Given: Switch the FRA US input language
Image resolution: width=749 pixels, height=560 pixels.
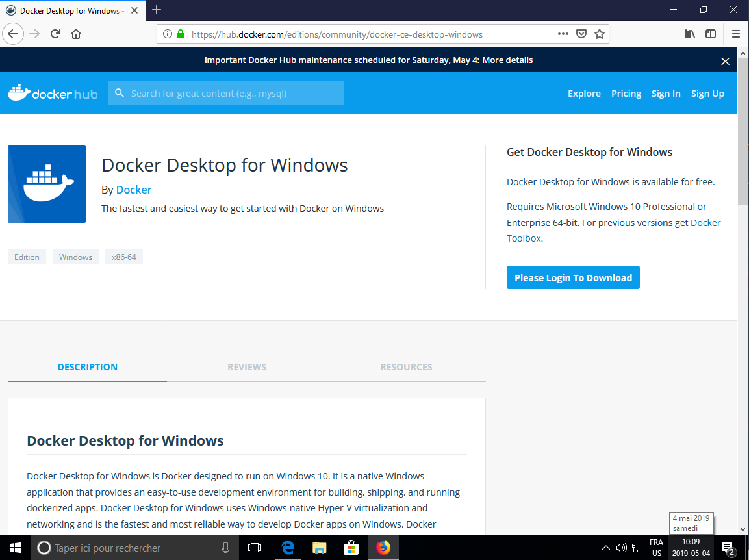Looking at the screenshot, I should tap(656, 548).
